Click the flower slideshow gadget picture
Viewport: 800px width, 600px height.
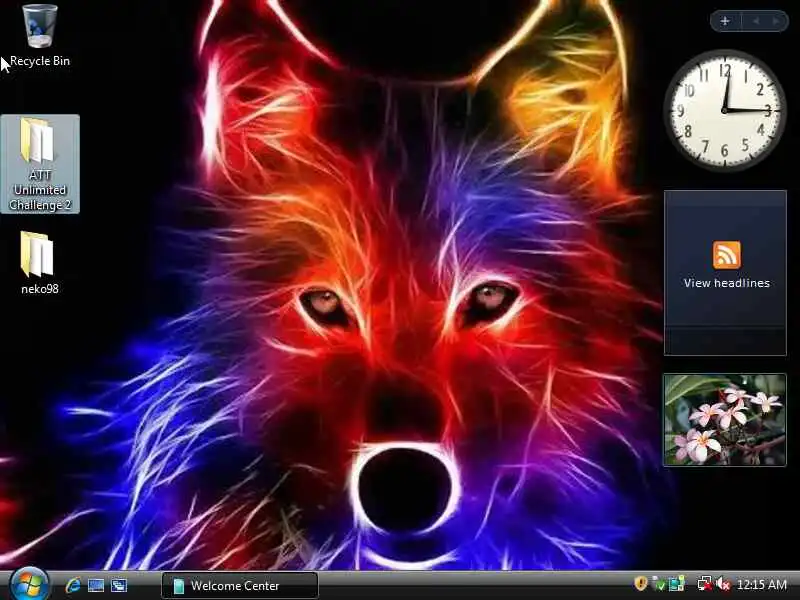point(724,419)
